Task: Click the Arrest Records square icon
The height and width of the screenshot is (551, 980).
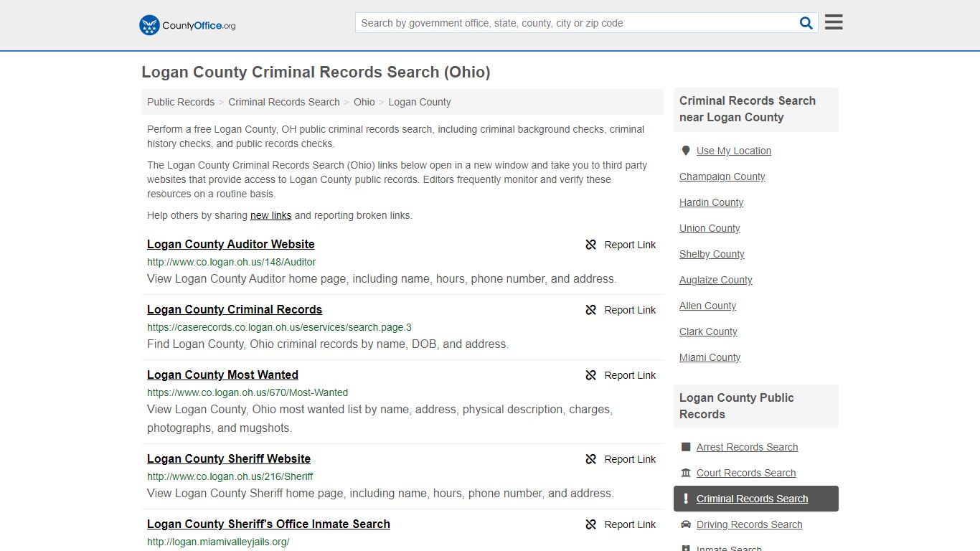Action: tap(686, 447)
